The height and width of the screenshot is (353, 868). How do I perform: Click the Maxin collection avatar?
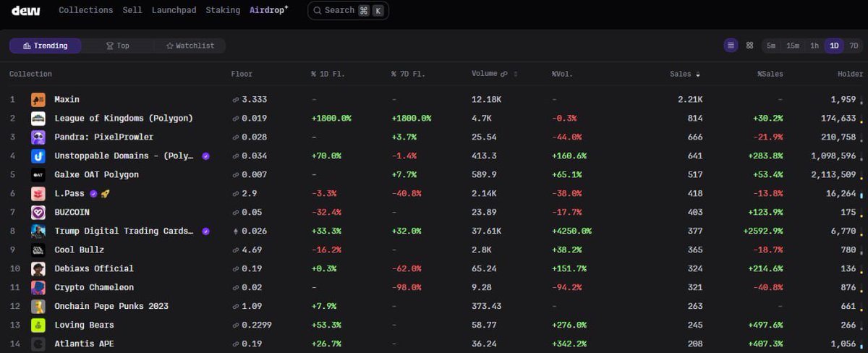[x=38, y=99]
